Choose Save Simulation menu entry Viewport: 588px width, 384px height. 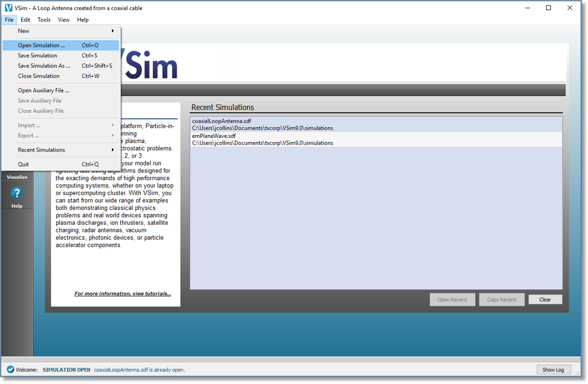point(61,56)
